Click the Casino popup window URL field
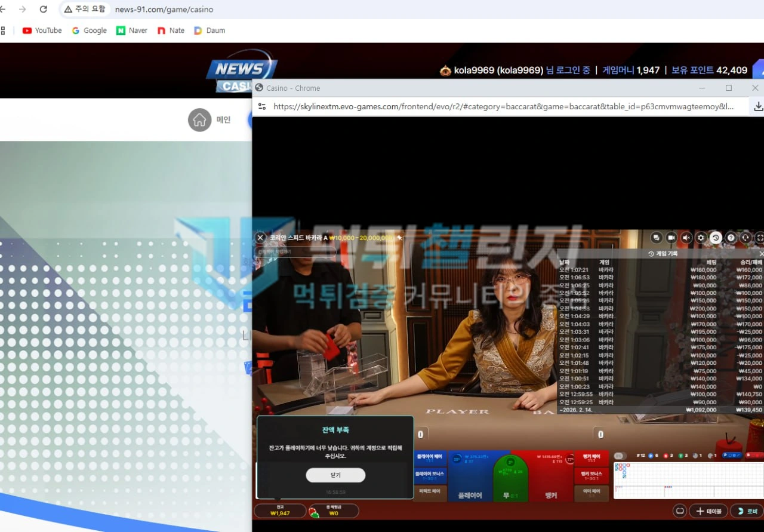The image size is (764, 532). coord(503,106)
